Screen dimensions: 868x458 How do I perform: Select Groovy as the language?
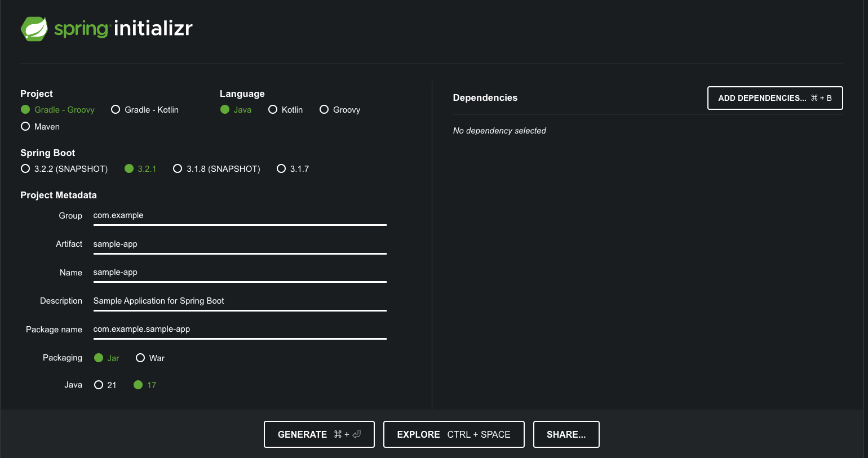pyautogui.click(x=324, y=110)
